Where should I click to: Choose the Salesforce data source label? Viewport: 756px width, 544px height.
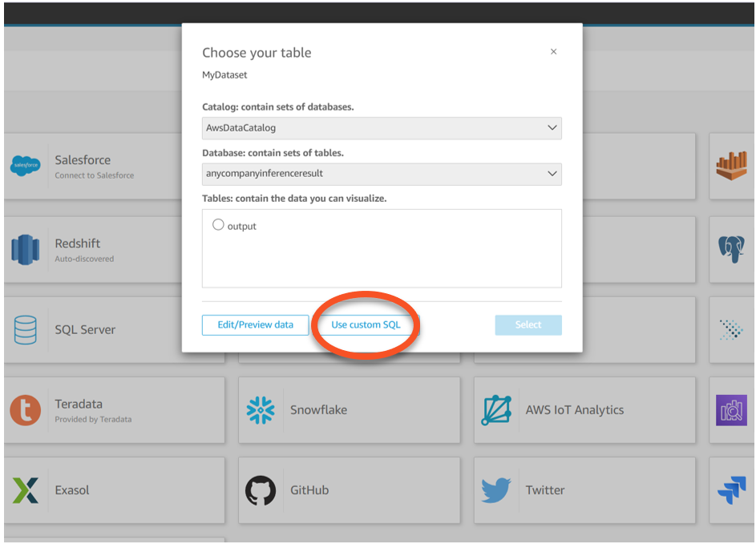click(83, 160)
